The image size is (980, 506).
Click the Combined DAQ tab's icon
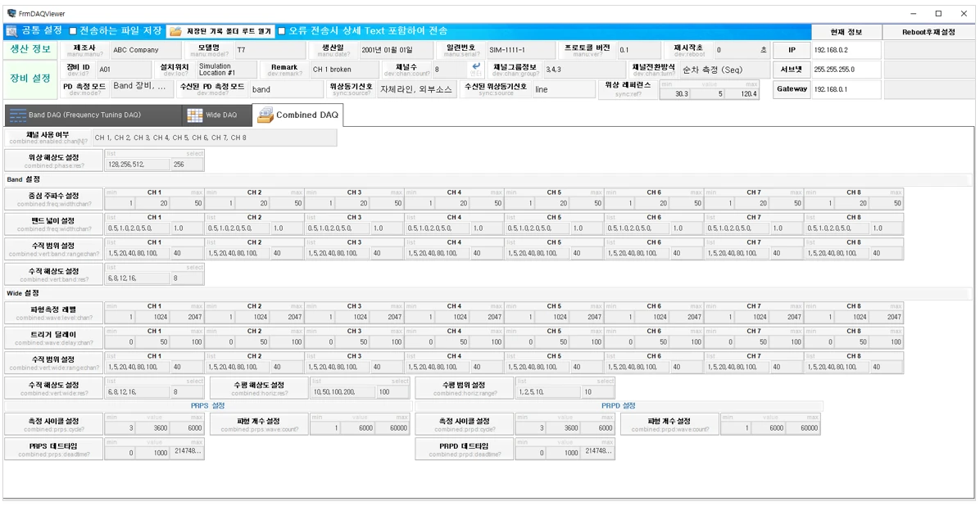pos(265,115)
